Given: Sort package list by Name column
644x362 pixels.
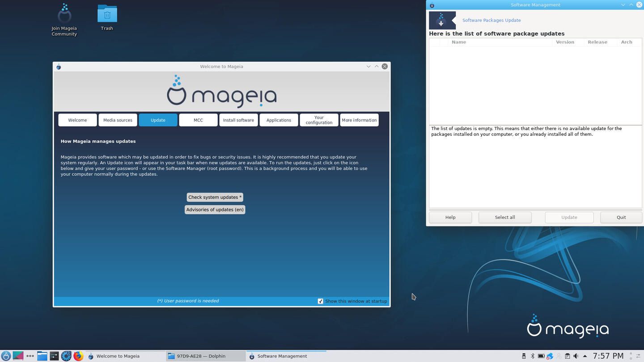Looking at the screenshot, I should click(501, 42).
